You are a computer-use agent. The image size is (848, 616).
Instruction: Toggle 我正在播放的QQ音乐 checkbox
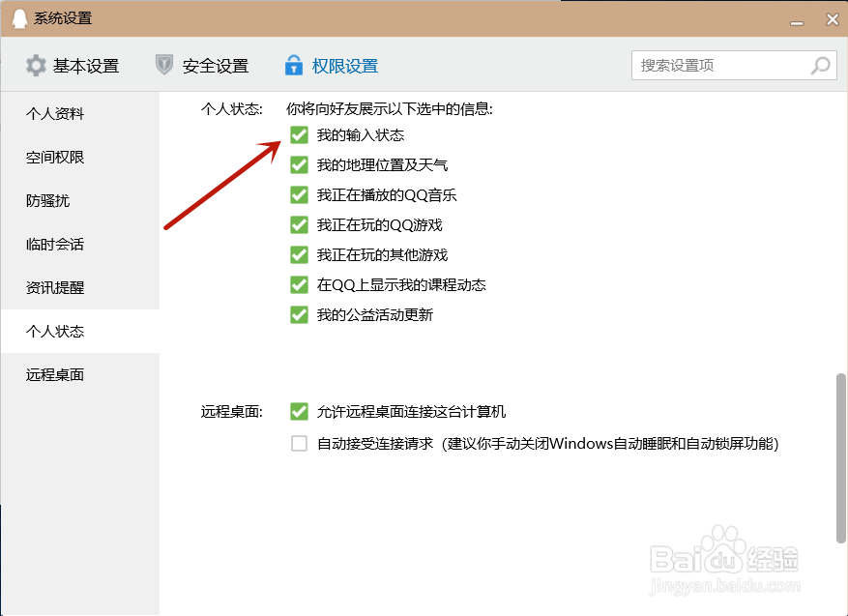pyautogui.click(x=299, y=194)
